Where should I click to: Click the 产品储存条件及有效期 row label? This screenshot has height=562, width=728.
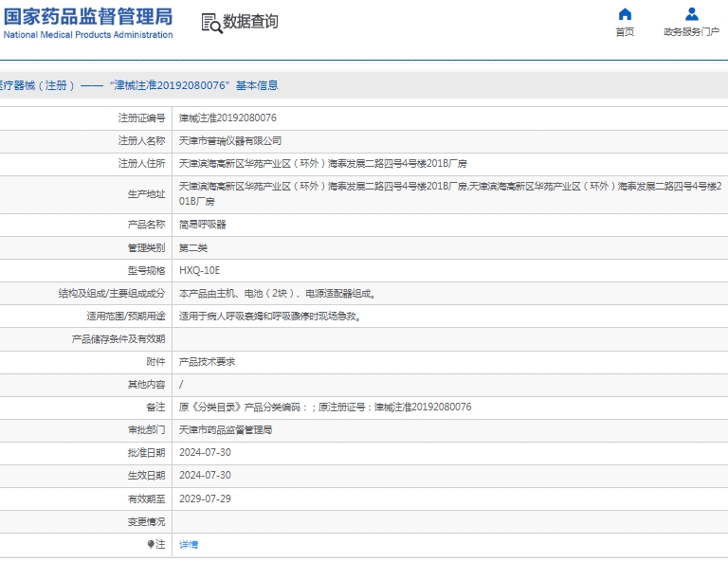tap(118, 339)
